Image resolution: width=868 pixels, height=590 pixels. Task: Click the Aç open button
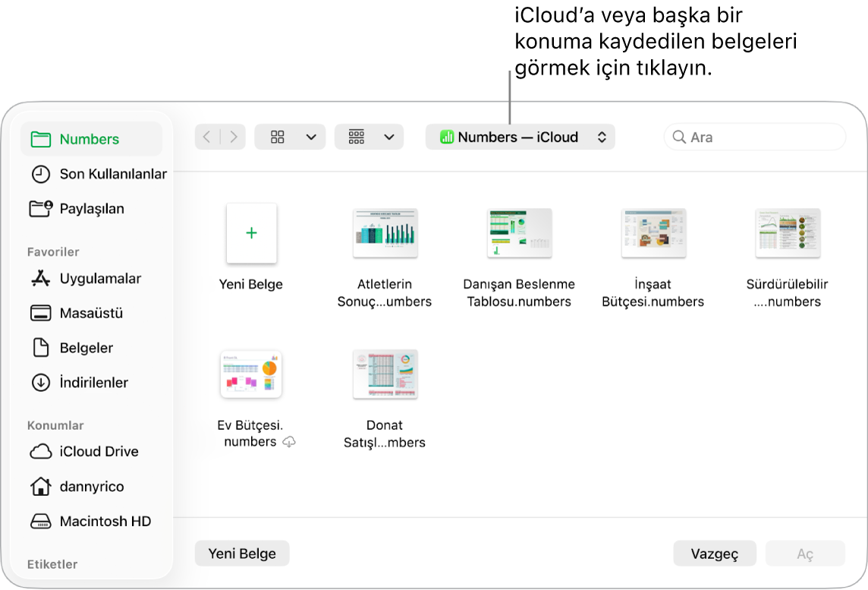pos(805,554)
